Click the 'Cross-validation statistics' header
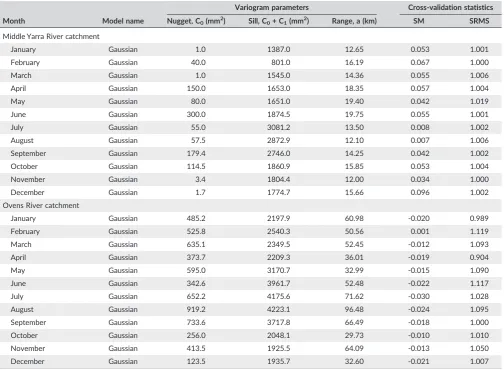The height and width of the screenshot is (370, 504). pos(450,7)
